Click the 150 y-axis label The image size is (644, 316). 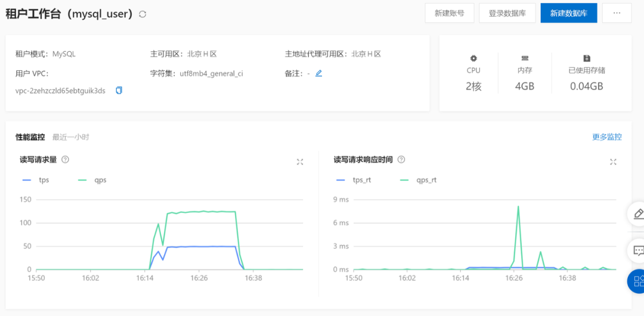click(26, 200)
